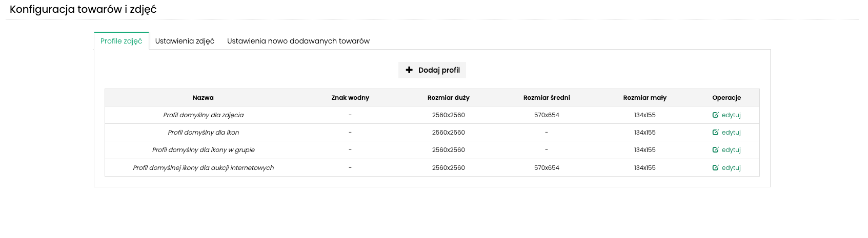The width and height of the screenshot is (868, 238).
Task: Select Profil domyślny dla ikony w grupie
Action: 204,150
